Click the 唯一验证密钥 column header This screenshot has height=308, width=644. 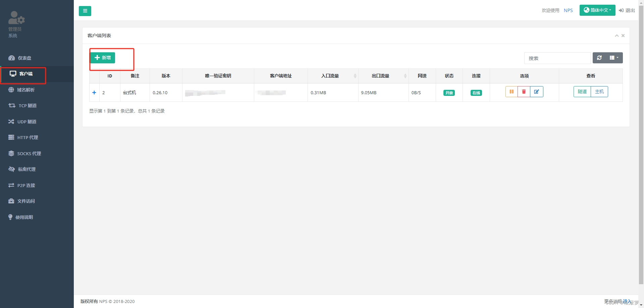pos(218,76)
